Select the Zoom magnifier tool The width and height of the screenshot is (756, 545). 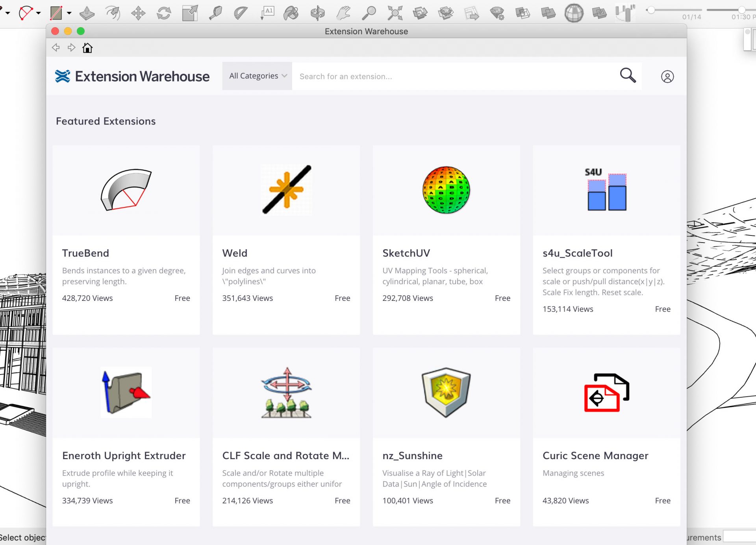[x=369, y=13]
